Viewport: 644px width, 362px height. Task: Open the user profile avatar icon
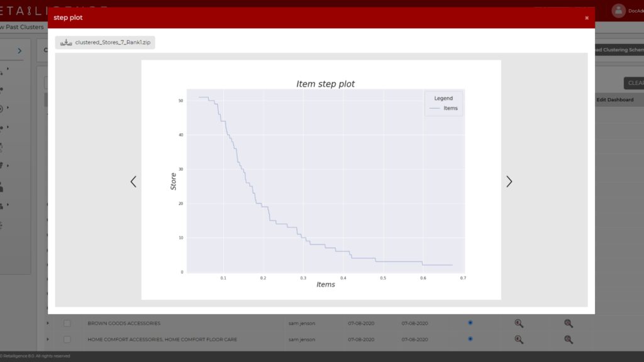pyautogui.click(x=618, y=10)
